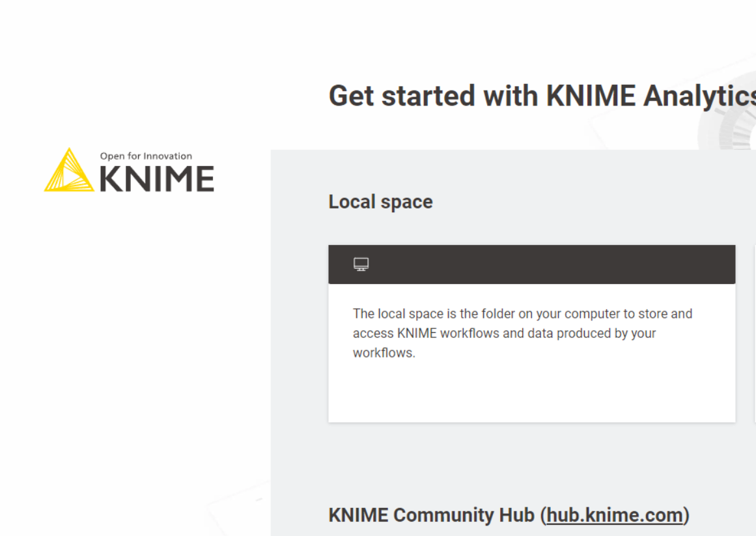Click the 'Get started with KNIME Analytics' title
756x536 pixels.
click(x=542, y=96)
